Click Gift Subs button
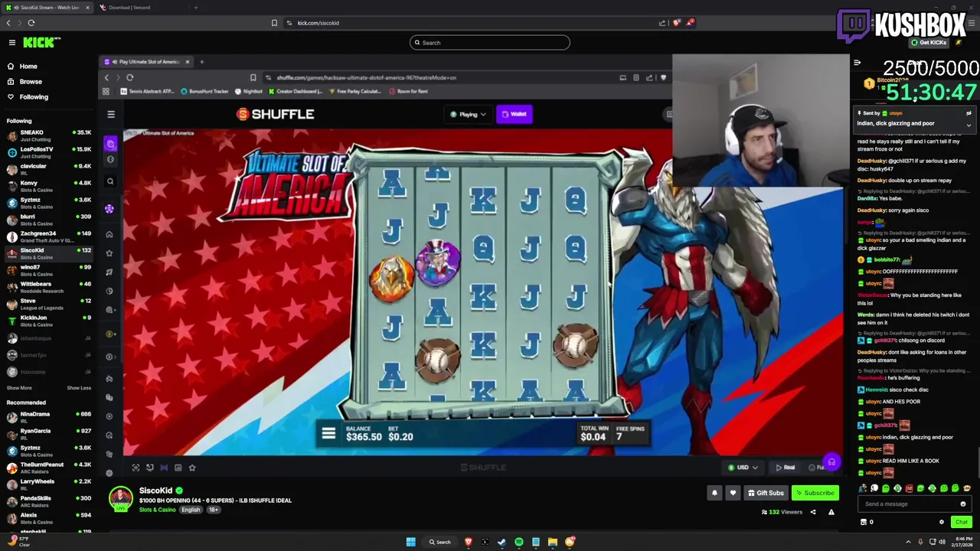Screen dimensions: 980x551 pos(766,493)
